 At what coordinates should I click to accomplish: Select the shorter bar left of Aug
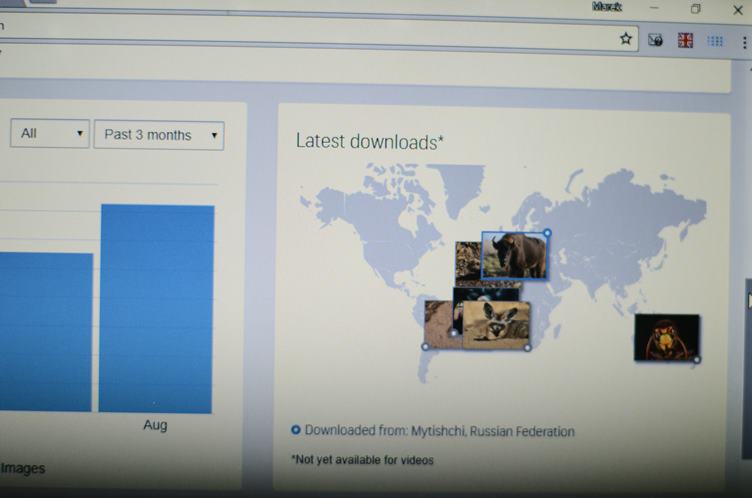46,332
